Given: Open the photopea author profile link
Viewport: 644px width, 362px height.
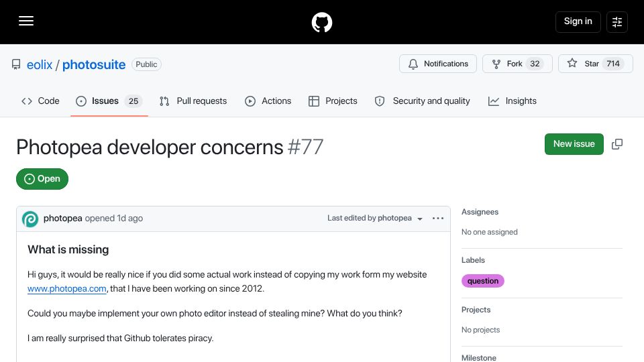Looking at the screenshot, I should tap(63, 219).
